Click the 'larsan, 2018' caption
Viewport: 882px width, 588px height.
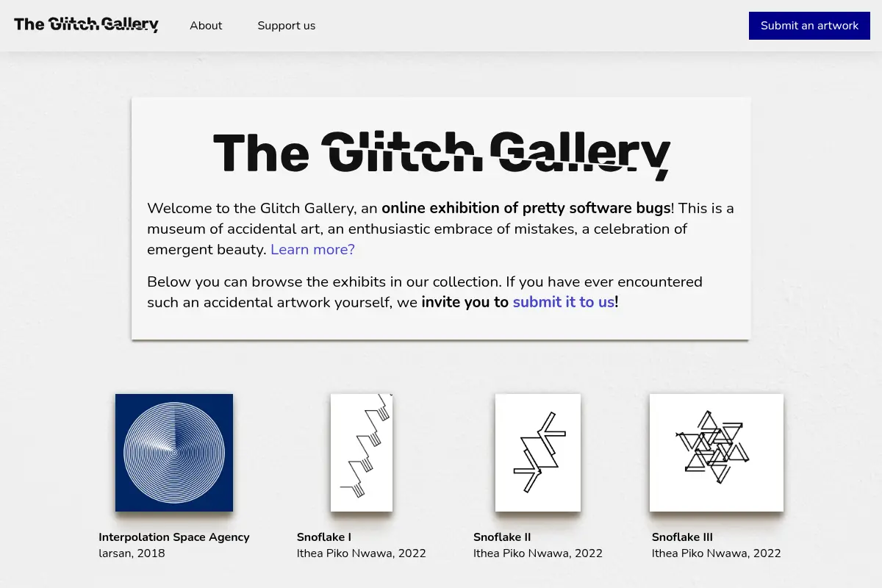pos(132,553)
